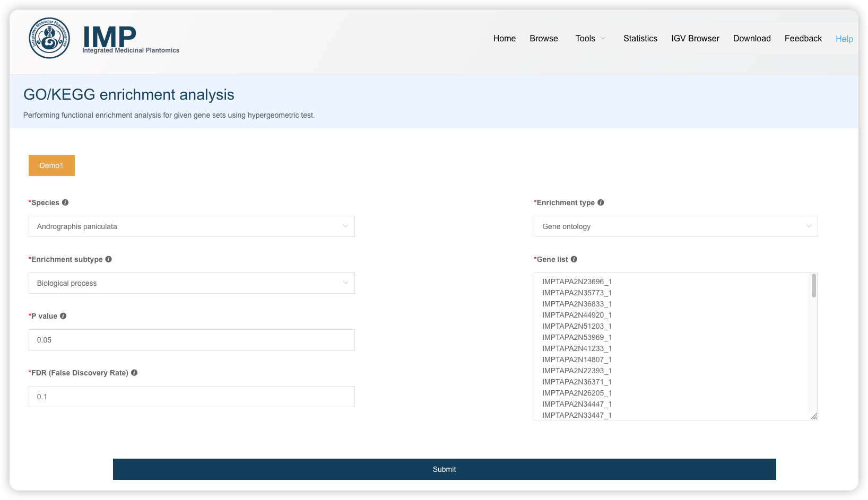Click the Gene list info icon
This screenshot has width=868, height=500.
574,259
